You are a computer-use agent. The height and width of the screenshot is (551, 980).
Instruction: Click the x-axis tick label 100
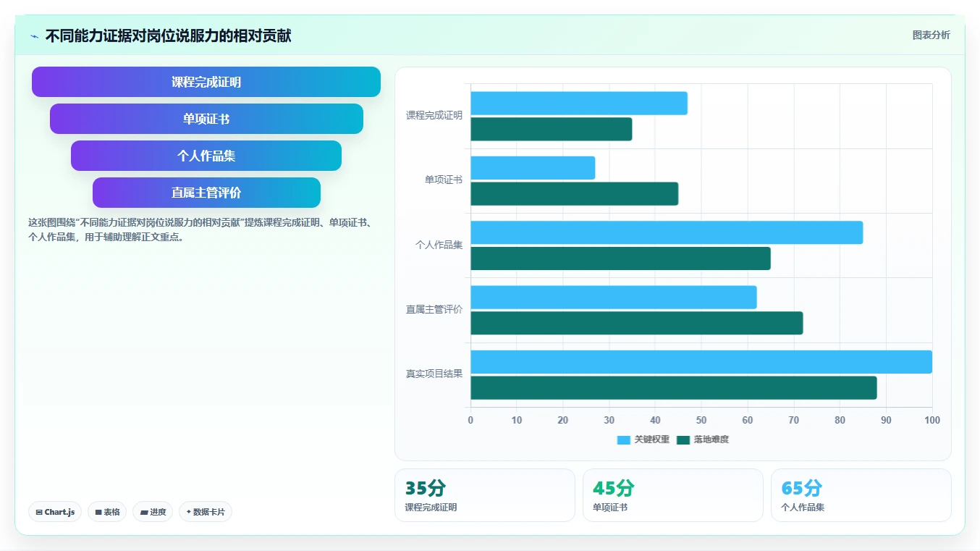click(x=932, y=420)
